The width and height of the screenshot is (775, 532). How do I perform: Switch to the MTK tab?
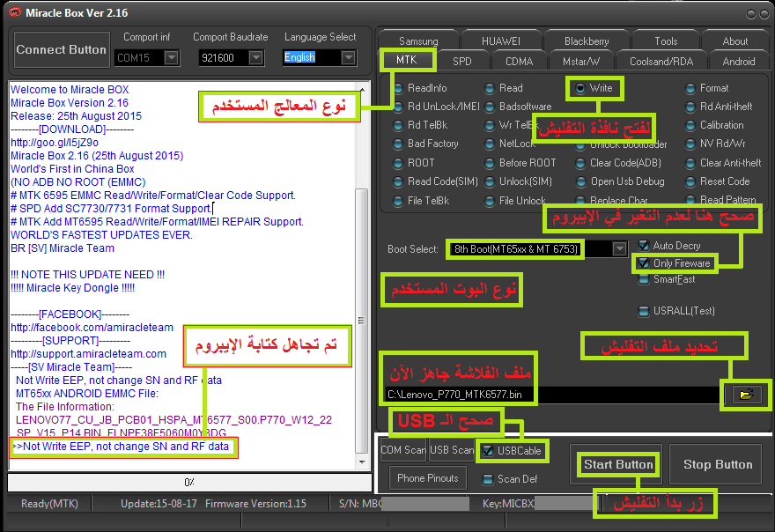(x=407, y=60)
